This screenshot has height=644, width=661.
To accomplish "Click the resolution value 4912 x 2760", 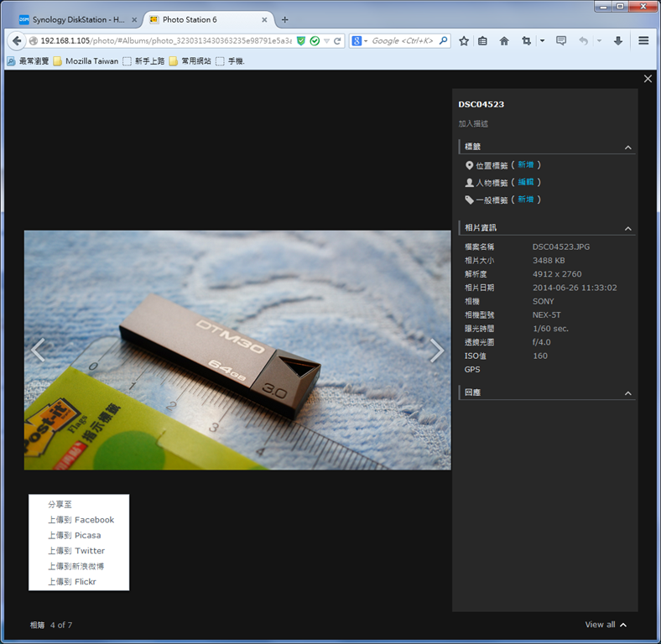I will click(557, 274).
